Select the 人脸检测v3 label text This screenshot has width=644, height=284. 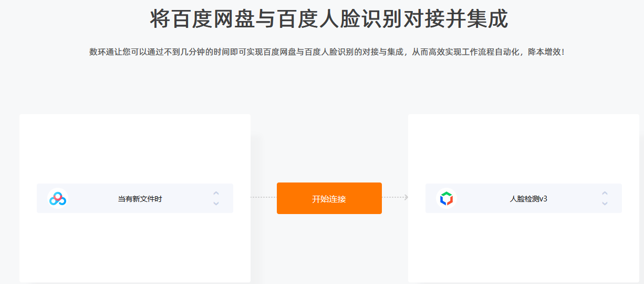click(528, 199)
